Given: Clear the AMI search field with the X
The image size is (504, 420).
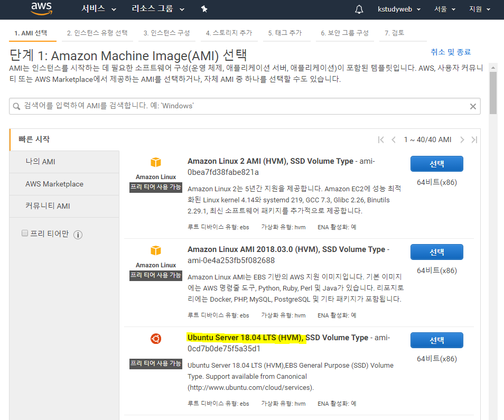Looking at the screenshot, I should [473, 106].
